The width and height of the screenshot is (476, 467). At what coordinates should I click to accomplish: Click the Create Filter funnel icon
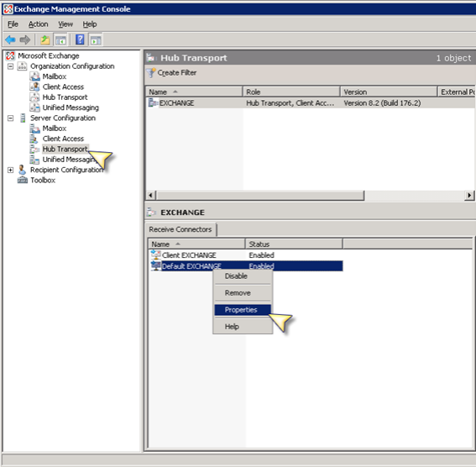tap(151, 73)
